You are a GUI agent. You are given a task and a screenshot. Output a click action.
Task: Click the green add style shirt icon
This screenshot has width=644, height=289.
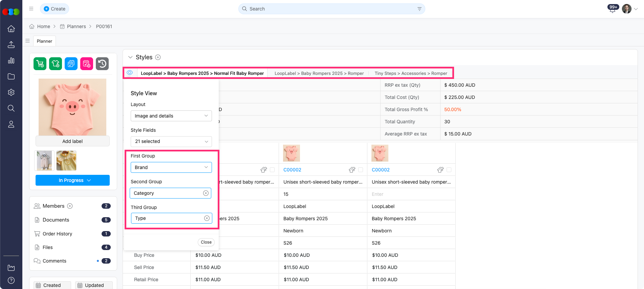56,64
